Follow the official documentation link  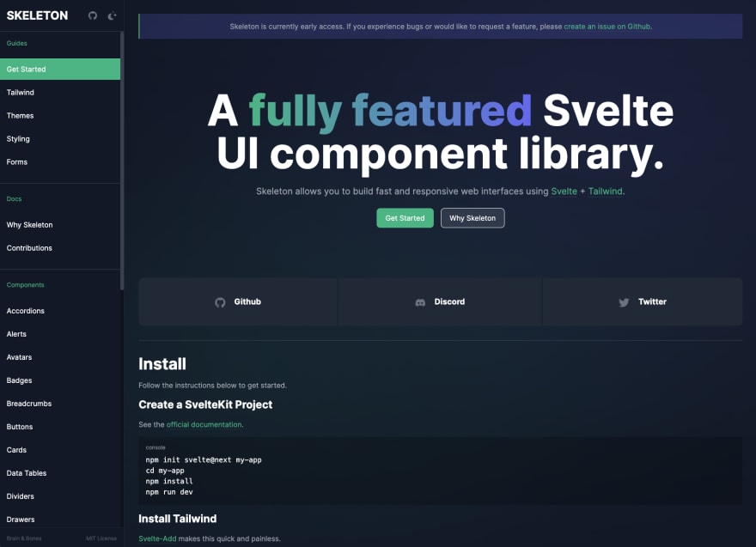(204, 424)
